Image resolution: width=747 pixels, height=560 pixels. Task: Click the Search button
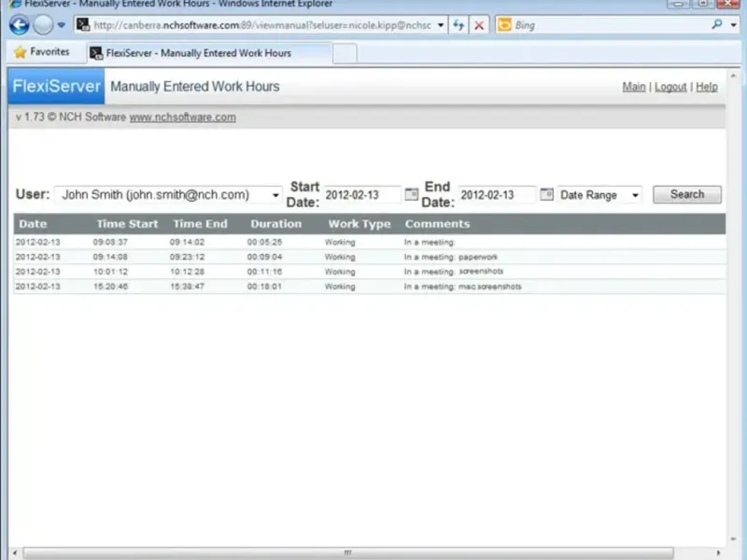(687, 194)
